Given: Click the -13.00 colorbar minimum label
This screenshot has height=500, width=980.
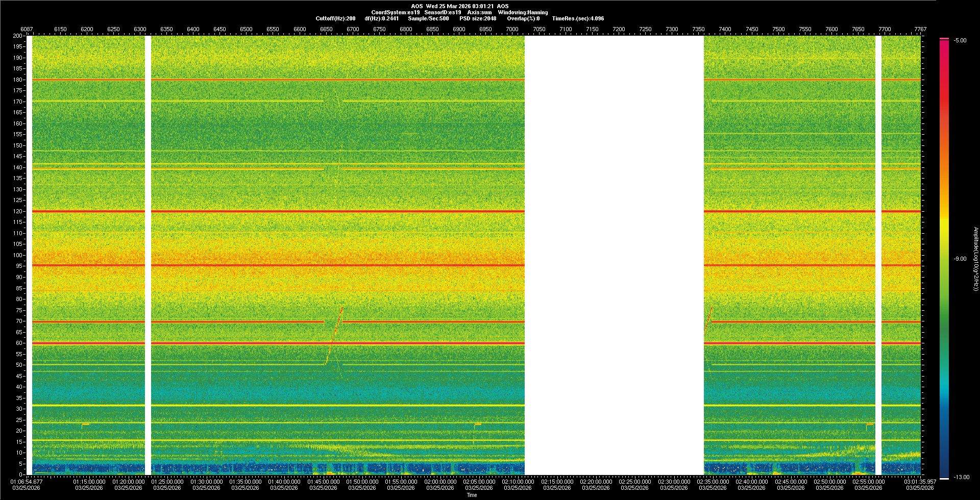Looking at the screenshot, I should (961, 478).
